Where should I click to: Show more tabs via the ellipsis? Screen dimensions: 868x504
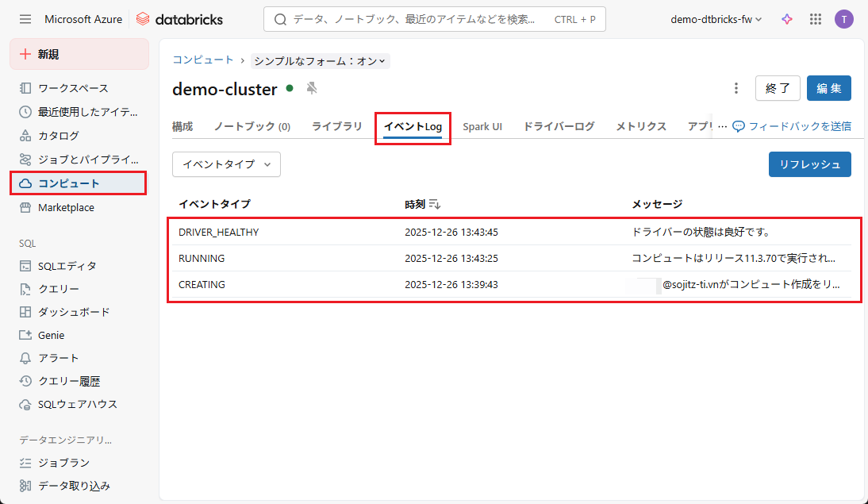[x=722, y=126]
